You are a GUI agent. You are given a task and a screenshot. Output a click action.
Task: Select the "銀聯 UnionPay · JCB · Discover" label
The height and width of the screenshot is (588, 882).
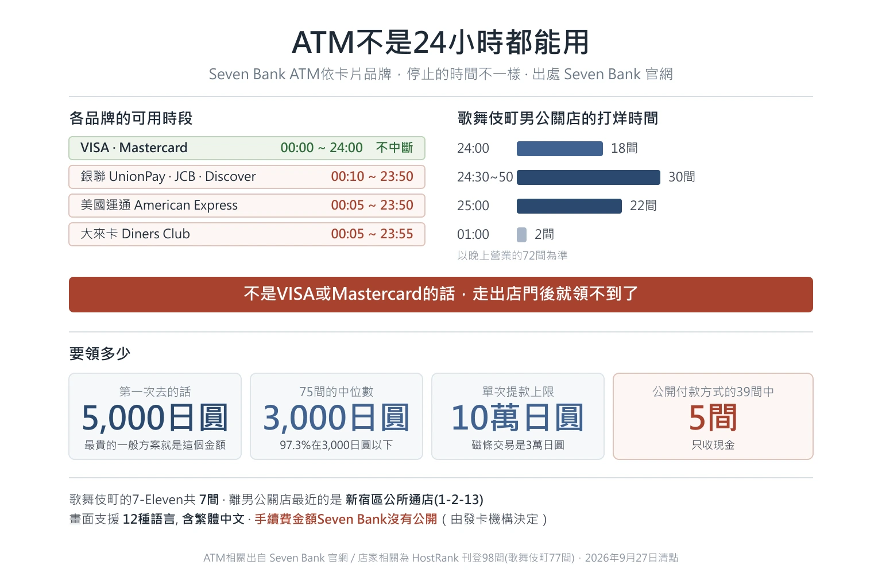tap(168, 176)
